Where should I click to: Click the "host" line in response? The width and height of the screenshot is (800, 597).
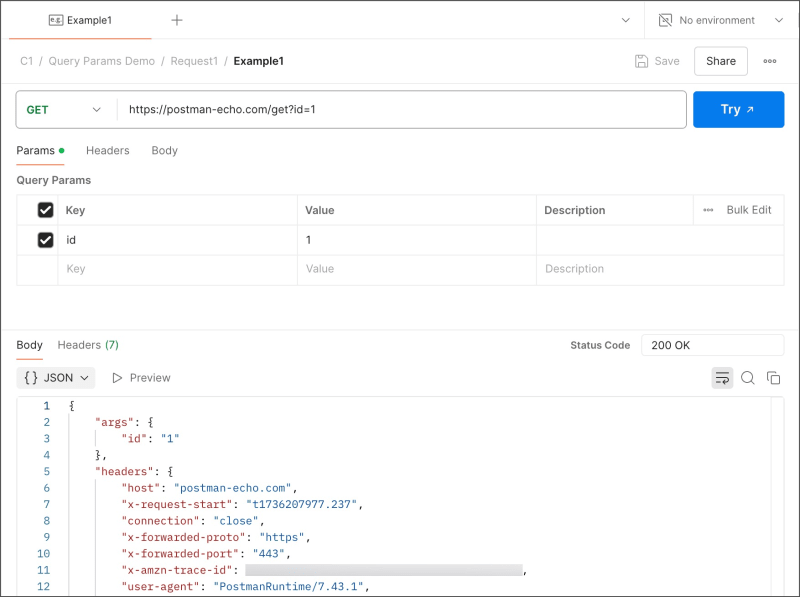pos(209,488)
